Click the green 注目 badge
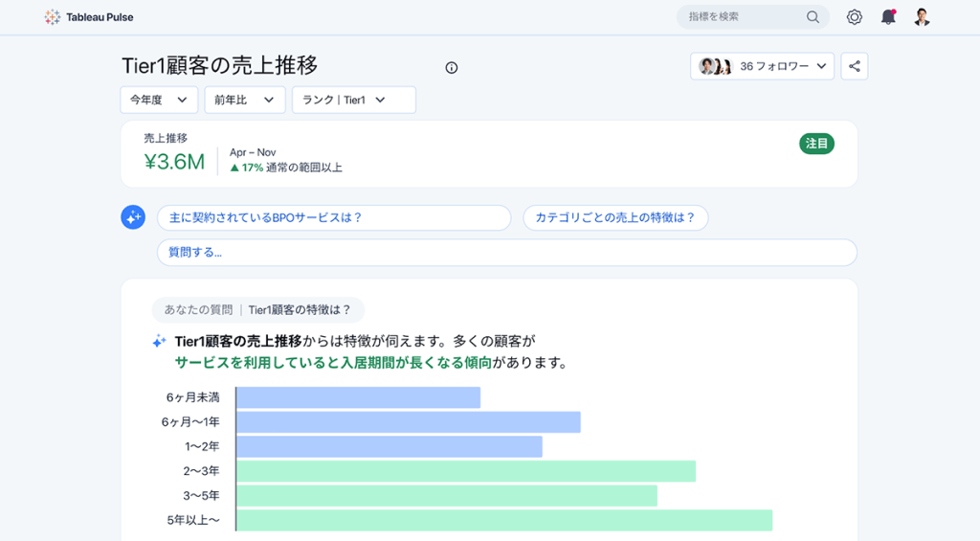Image resolution: width=980 pixels, height=541 pixels. click(x=816, y=144)
